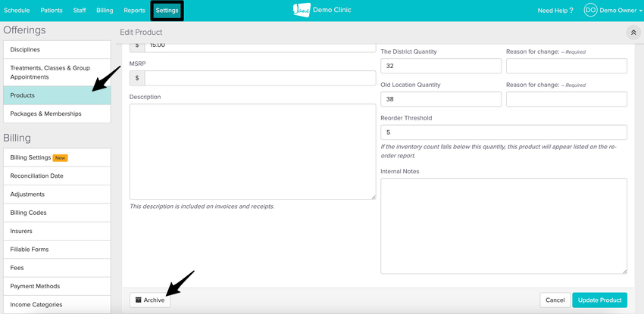Switch to the Staff tab
644x314 pixels.
80,11
